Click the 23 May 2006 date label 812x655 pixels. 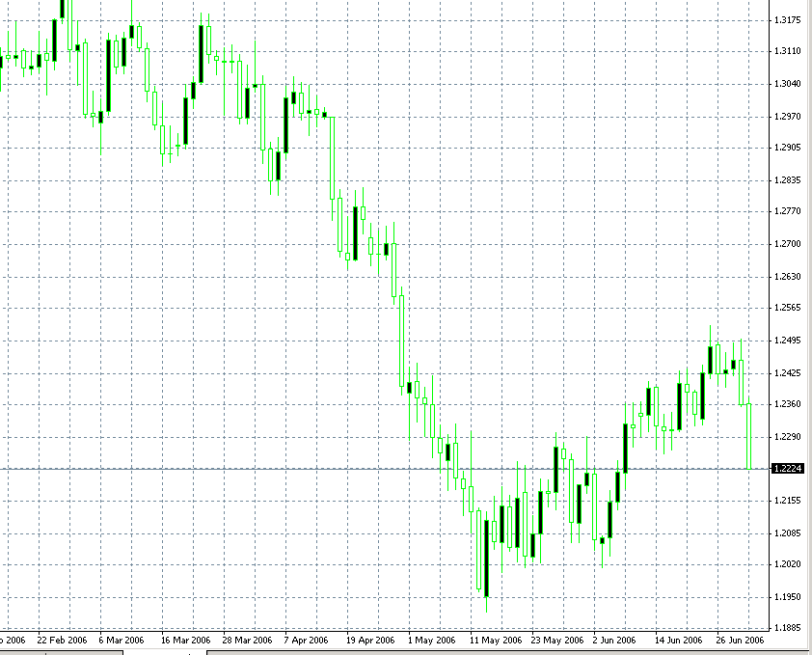(557, 641)
